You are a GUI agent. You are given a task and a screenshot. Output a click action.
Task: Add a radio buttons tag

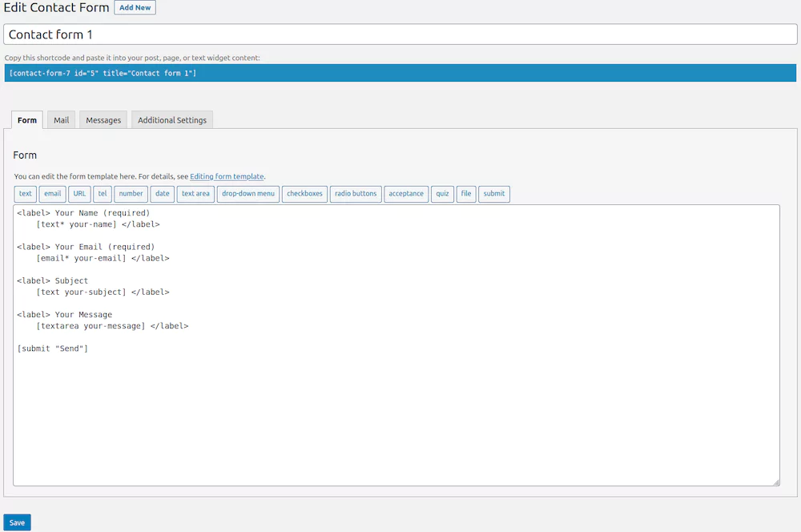pos(356,194)
